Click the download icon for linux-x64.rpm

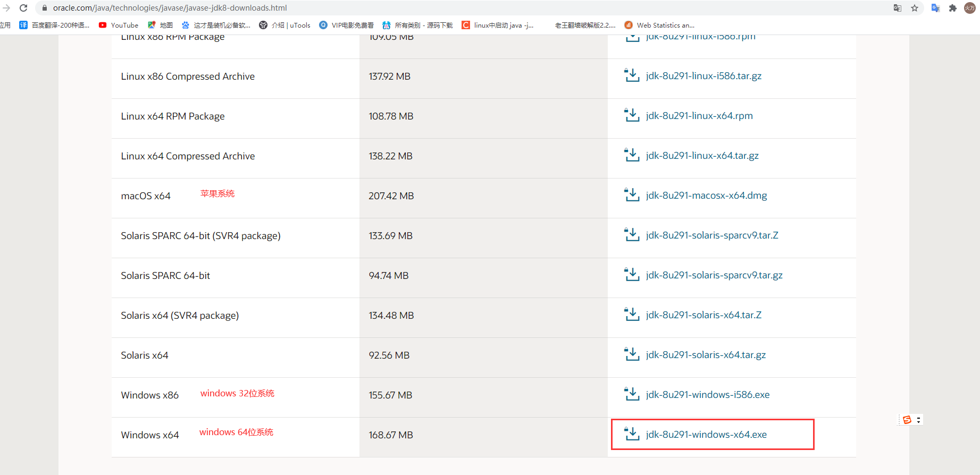(632, 115)
